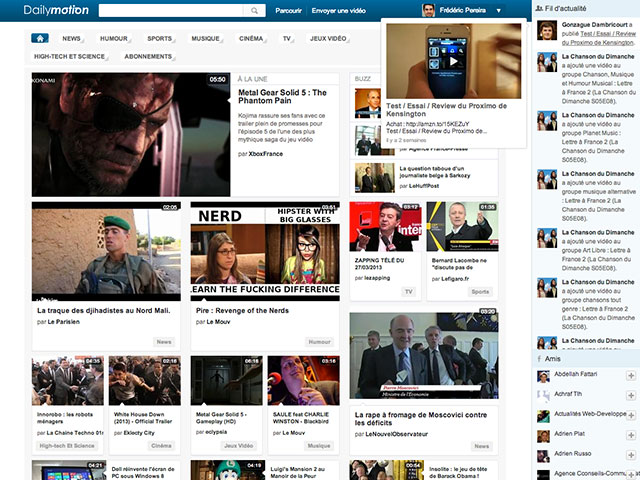The height and width of the screenshot is (480, 640).
Task: Click the lezapping channel link
Action: pyautogui.click(x=377, y=278)
